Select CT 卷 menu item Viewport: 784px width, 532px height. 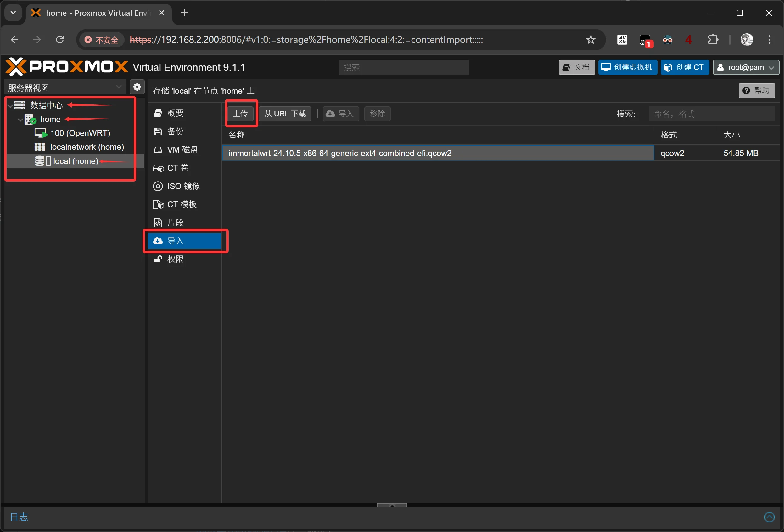177,168
